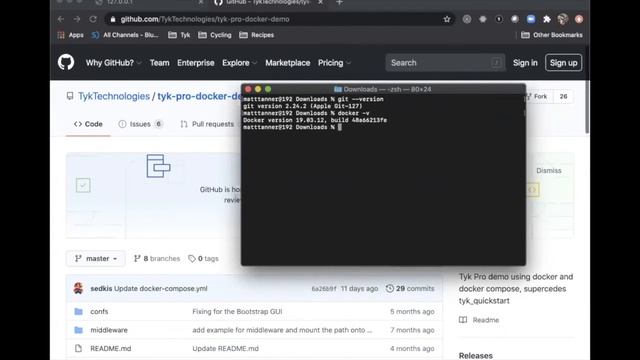The height and width of the screenshot is (360, 640).
Task: Expand the Pricing menu
Action: (x=334, y=63)
